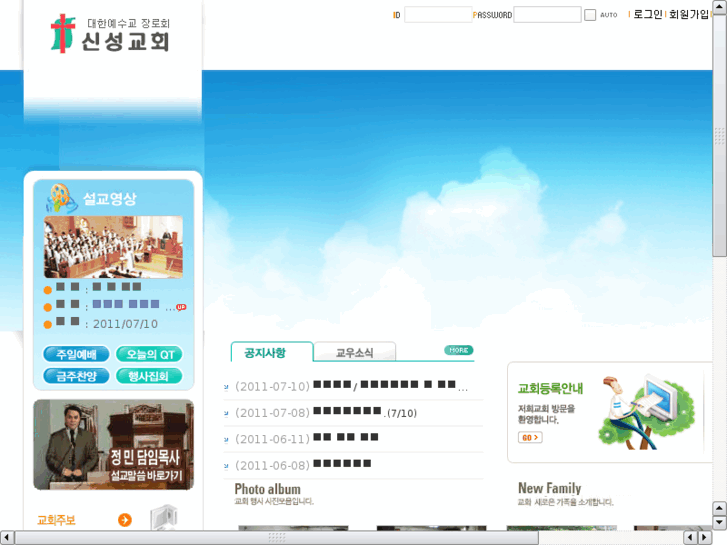Click the Photo album heading
This screenshot has width=727, height=545.
click(268, 489)
